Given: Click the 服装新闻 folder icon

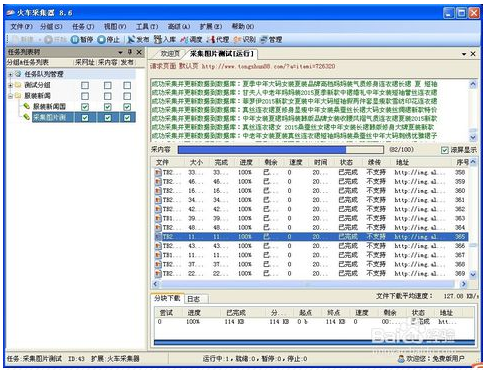Looking at the screenshot, I should coord(18,96).
